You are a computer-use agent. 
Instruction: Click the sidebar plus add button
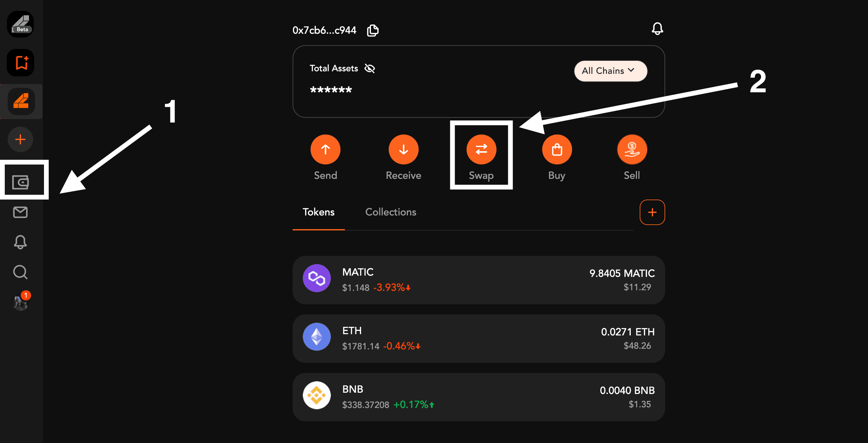point(20,139)
